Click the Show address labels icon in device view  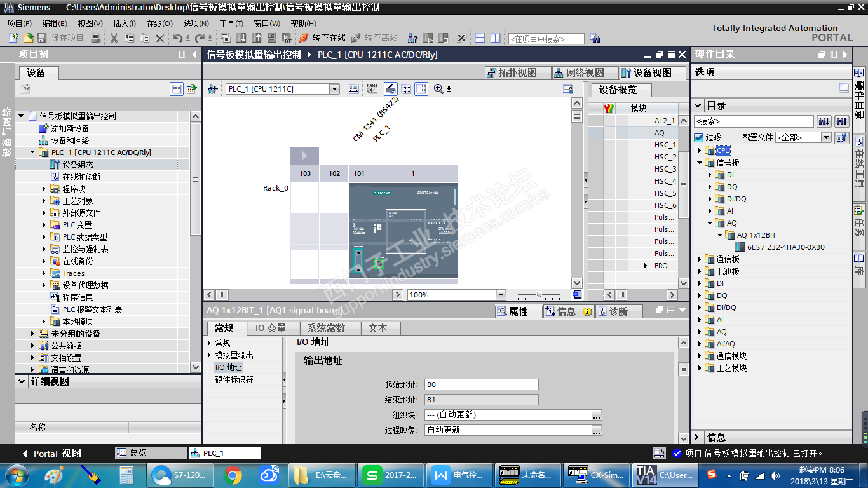354,89
